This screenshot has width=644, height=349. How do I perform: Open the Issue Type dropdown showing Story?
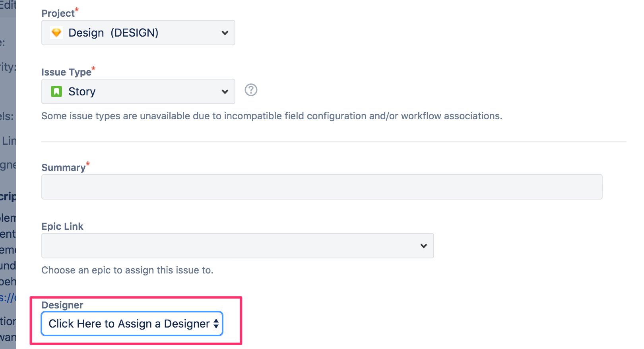tap(138, 91)
